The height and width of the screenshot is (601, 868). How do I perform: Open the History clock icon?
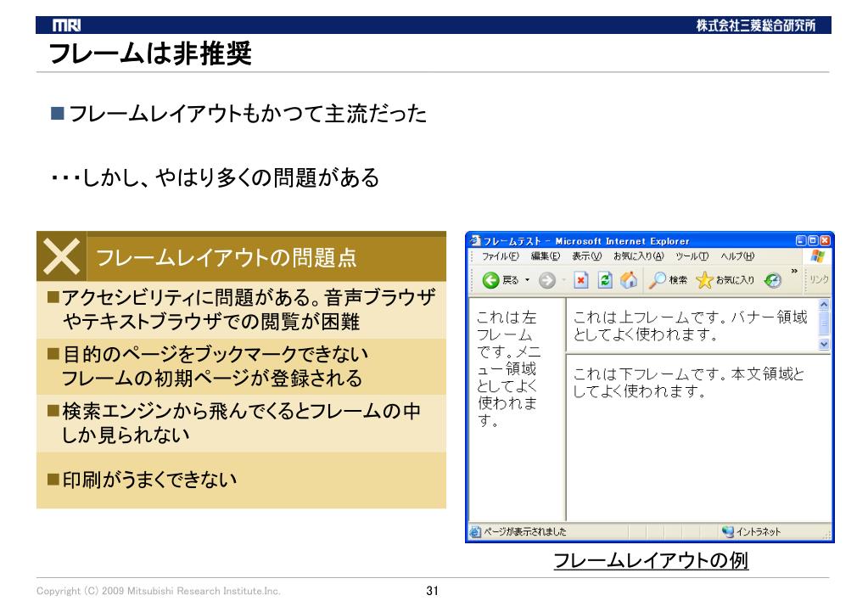[773, 280]
